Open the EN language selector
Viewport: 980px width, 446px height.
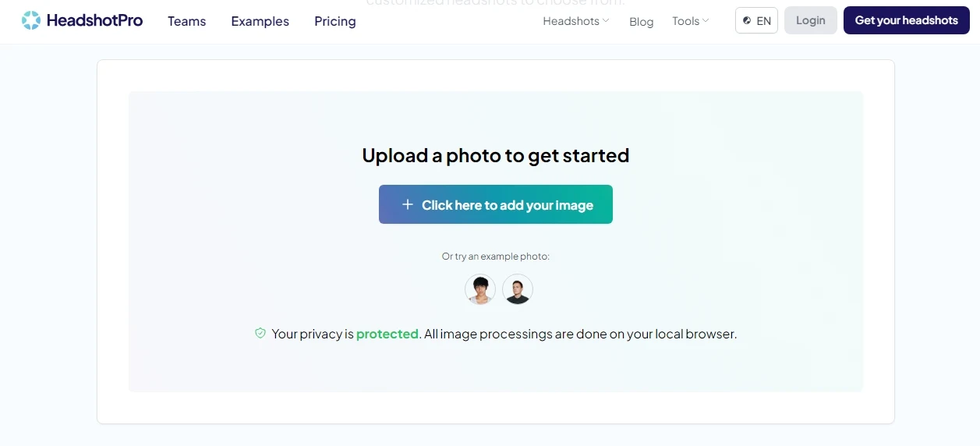(756, 20)
